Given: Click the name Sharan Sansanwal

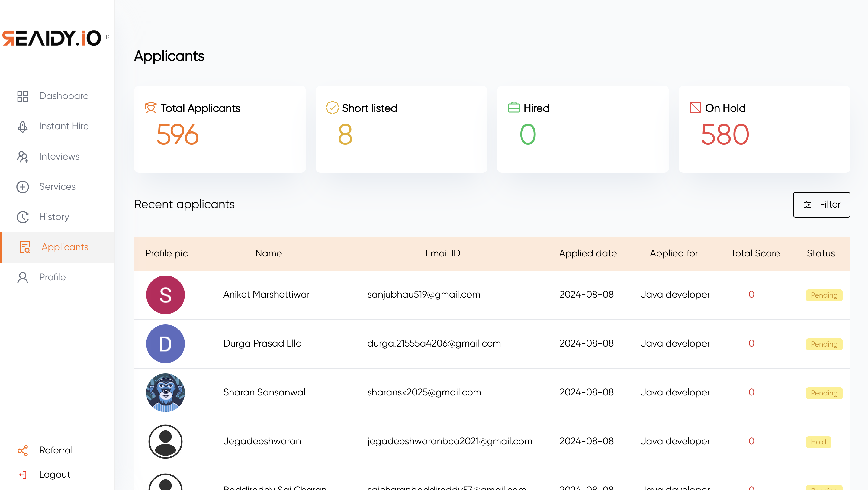Looking at the screenshot, I should click(x=264, y=392).
